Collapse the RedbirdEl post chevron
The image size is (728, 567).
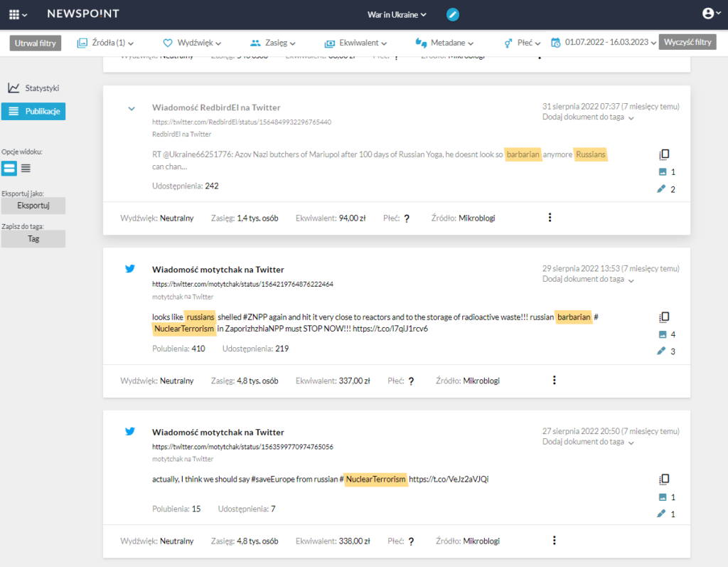click(x=132, y=109)
